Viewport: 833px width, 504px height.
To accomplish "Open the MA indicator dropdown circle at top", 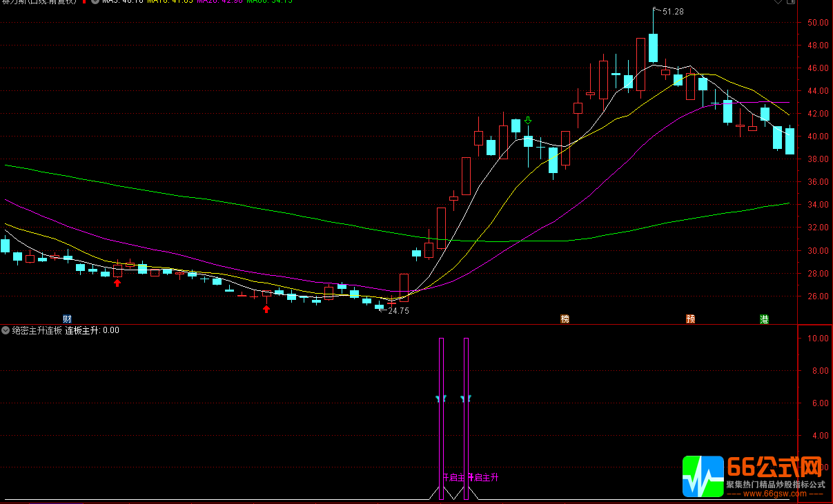I will [94, 1].
